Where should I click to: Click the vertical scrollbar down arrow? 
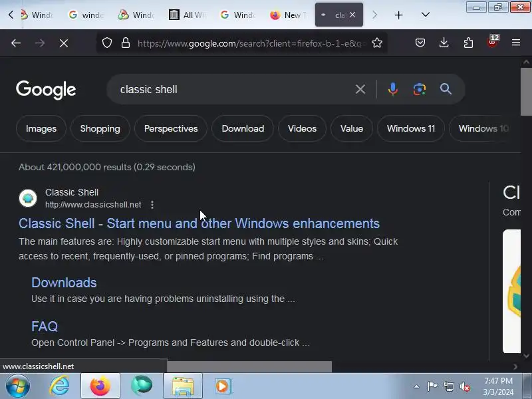pos(526,356)
